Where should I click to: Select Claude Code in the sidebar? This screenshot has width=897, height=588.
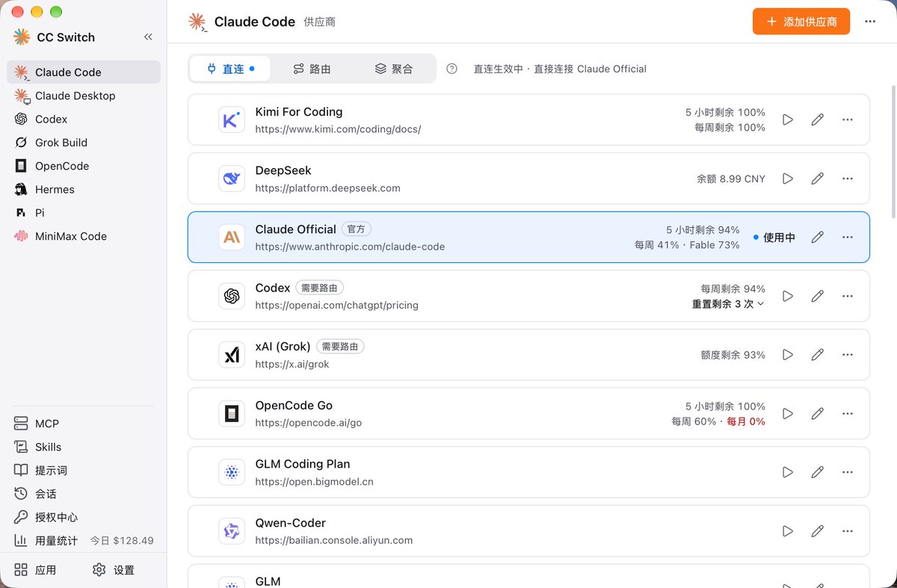click(84, 72)
